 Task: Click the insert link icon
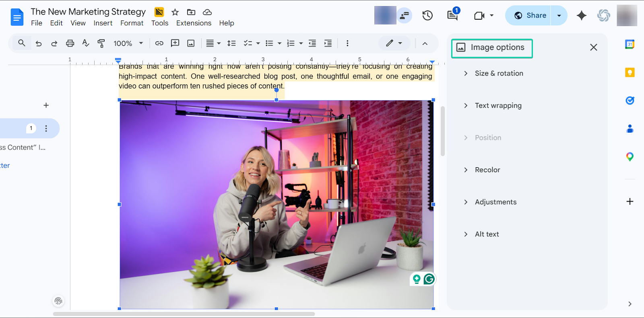pos(159,43)
